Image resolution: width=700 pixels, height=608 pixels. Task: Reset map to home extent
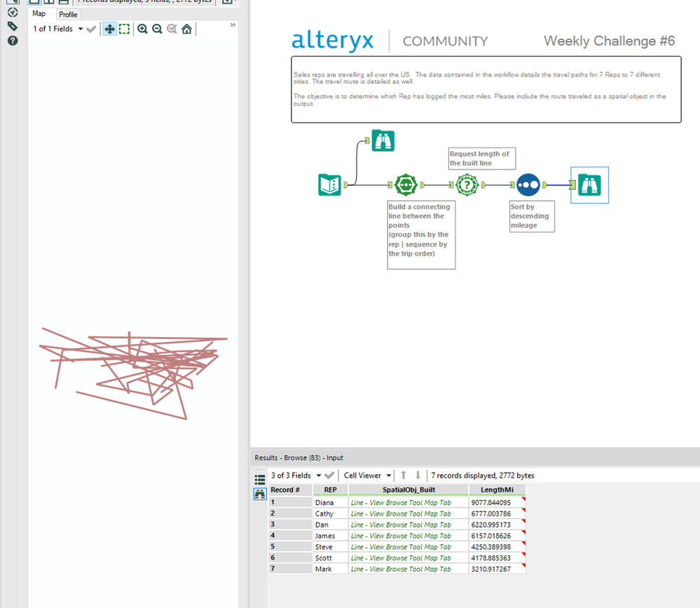coord(186,29)
